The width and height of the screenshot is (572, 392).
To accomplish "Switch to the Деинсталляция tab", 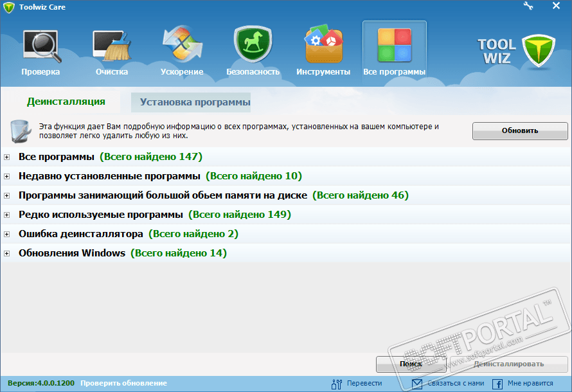I will [x=66, y=102].
